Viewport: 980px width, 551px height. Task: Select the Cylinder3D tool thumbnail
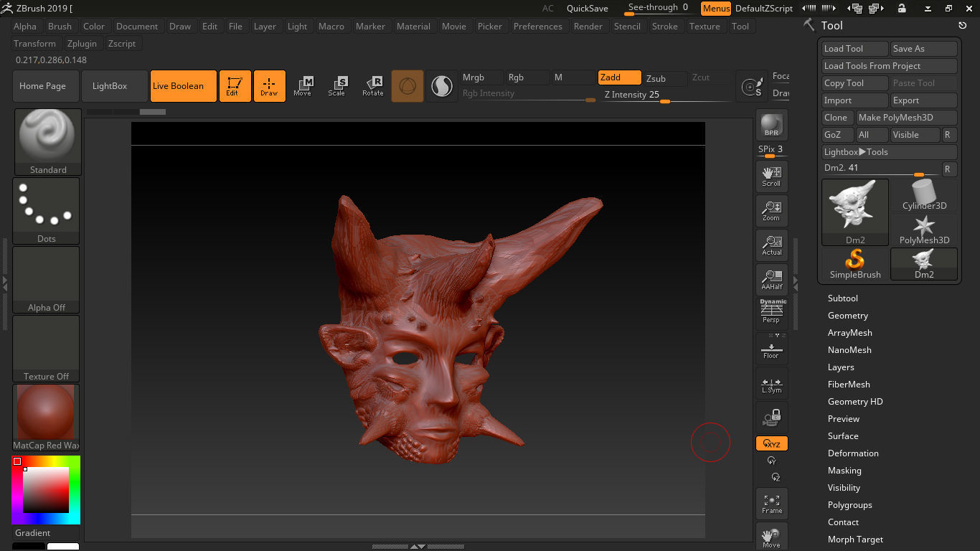pyautogui.click(x=924, y=195)
